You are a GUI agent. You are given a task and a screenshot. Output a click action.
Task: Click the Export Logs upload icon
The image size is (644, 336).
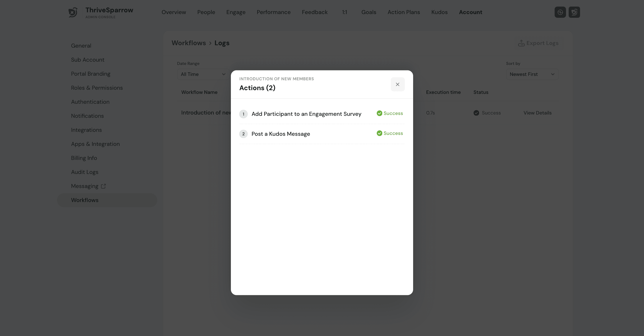click(521, 43)
